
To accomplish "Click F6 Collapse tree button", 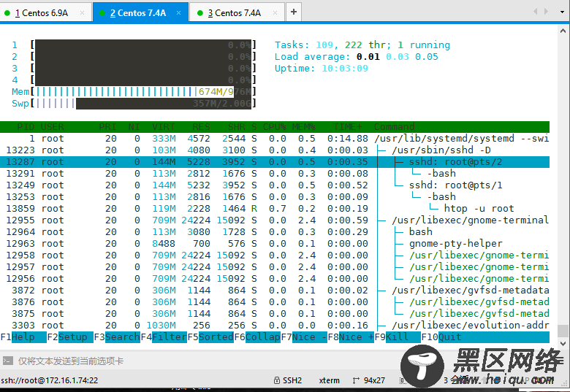I will 257,337.
